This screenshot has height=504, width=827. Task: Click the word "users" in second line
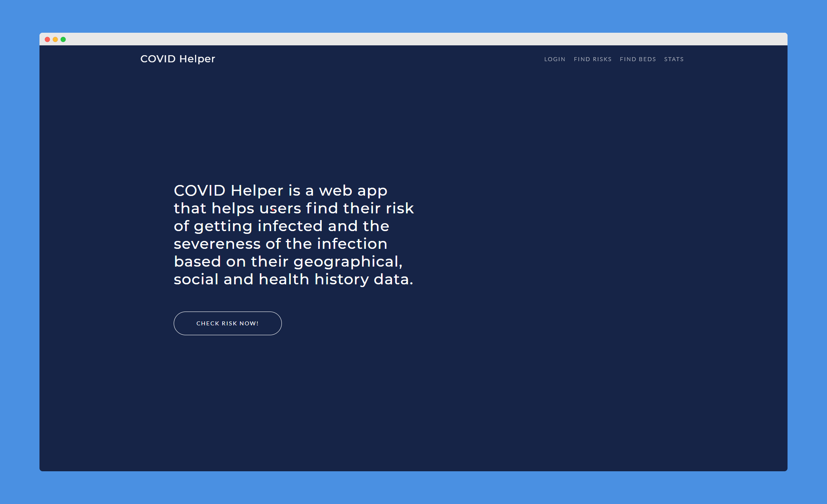[280, 209]
